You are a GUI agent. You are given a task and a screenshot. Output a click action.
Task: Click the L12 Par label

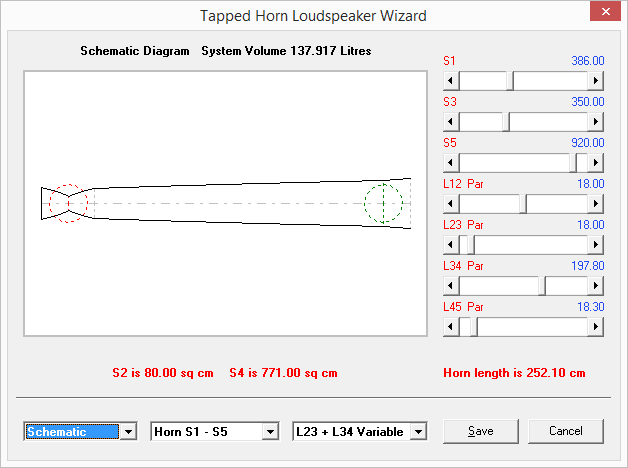(463, 184)
